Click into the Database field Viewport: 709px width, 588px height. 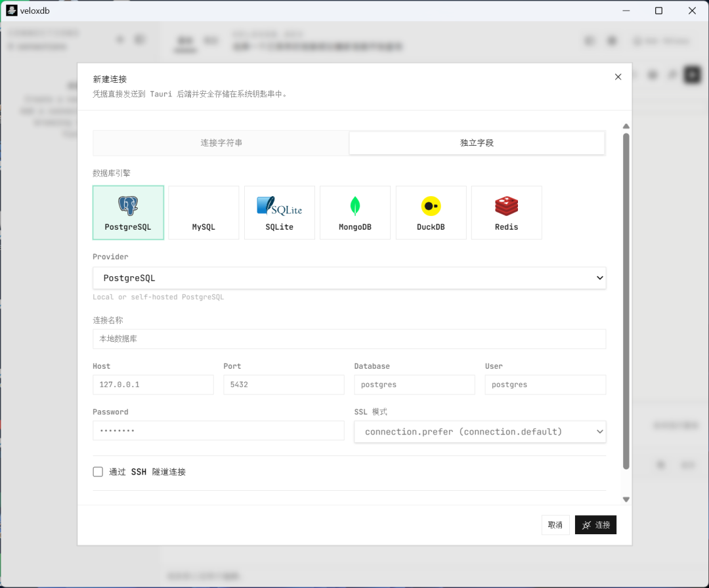pyautogui.click(x=414, y=385)
